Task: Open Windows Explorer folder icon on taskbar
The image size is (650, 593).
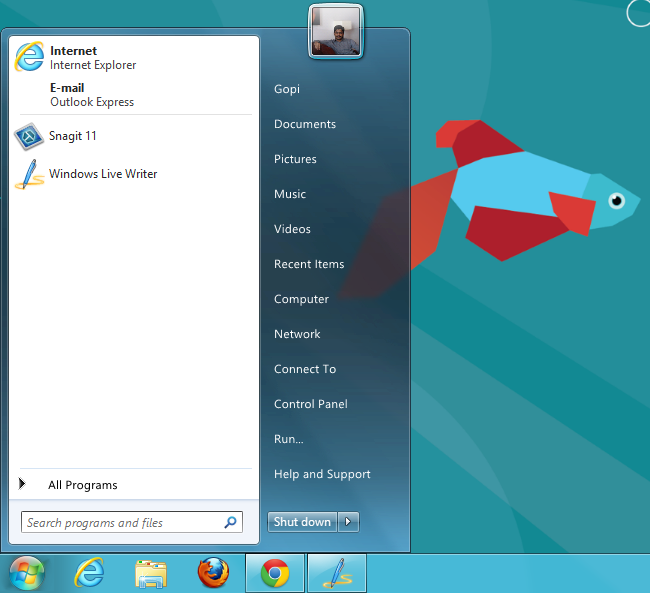Action: click(x=151, y=573)
